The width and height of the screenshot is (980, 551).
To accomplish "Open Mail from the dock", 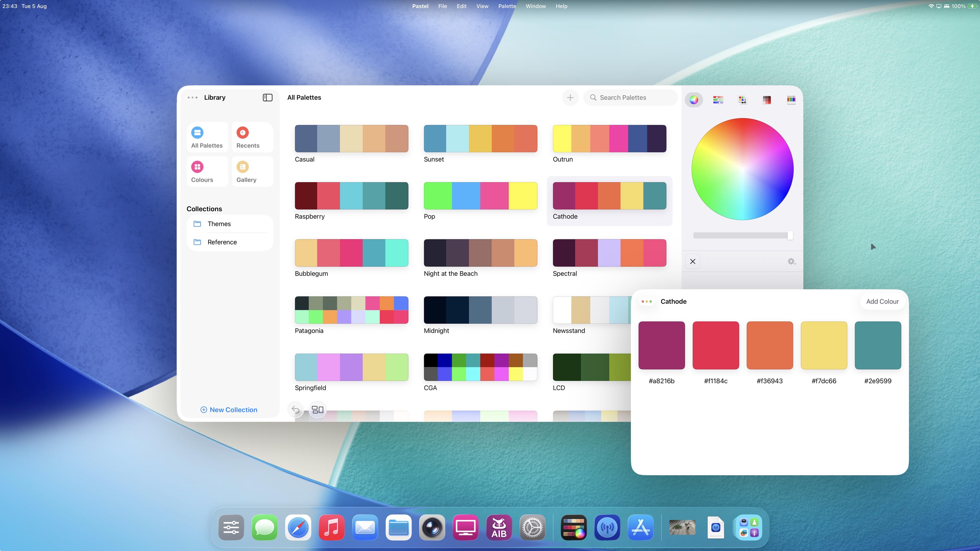I will 365,528.
